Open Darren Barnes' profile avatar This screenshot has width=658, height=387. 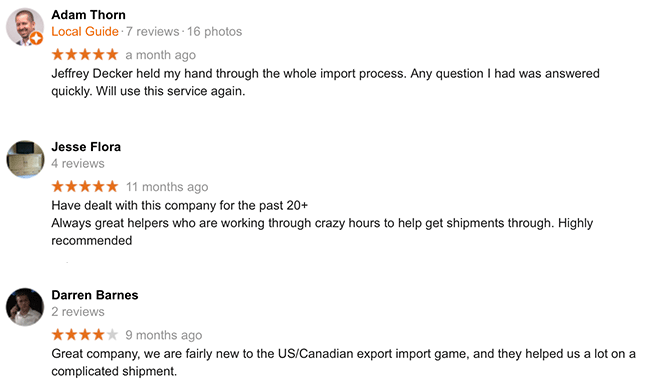pyautogui.click(x=25, y=307)
